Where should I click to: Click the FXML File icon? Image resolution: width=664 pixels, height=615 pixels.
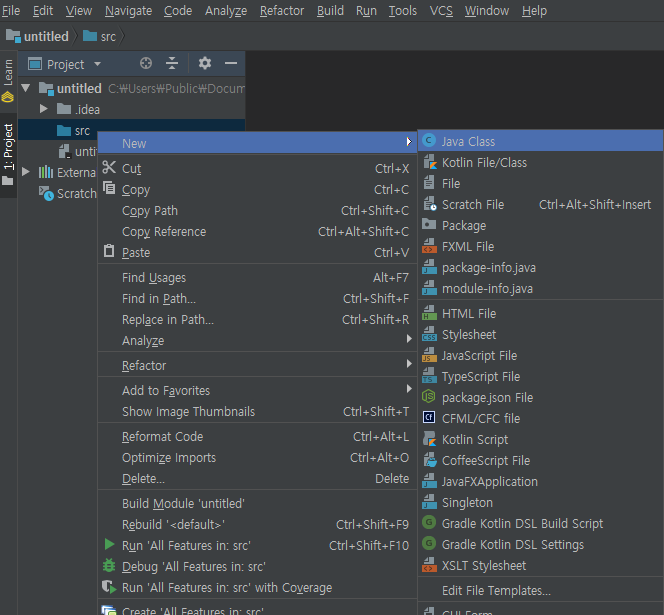point(429,246)
